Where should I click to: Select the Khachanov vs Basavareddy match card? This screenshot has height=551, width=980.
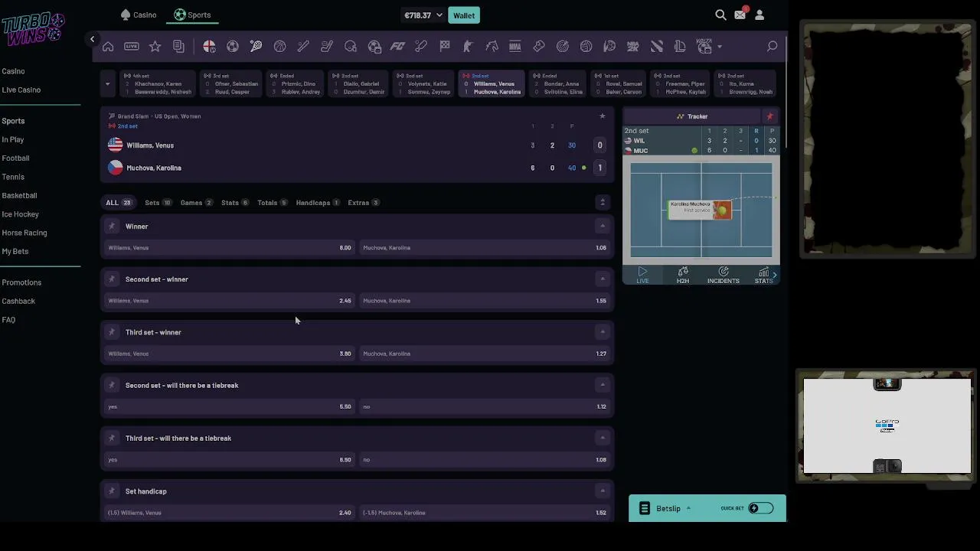(158, 84)
